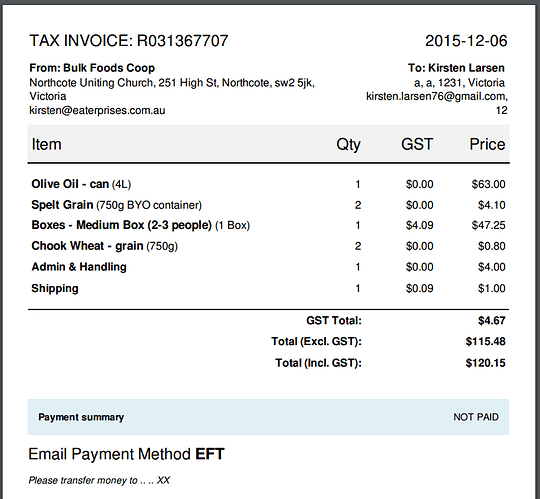Click the Qty column header

tap(349, 145)
